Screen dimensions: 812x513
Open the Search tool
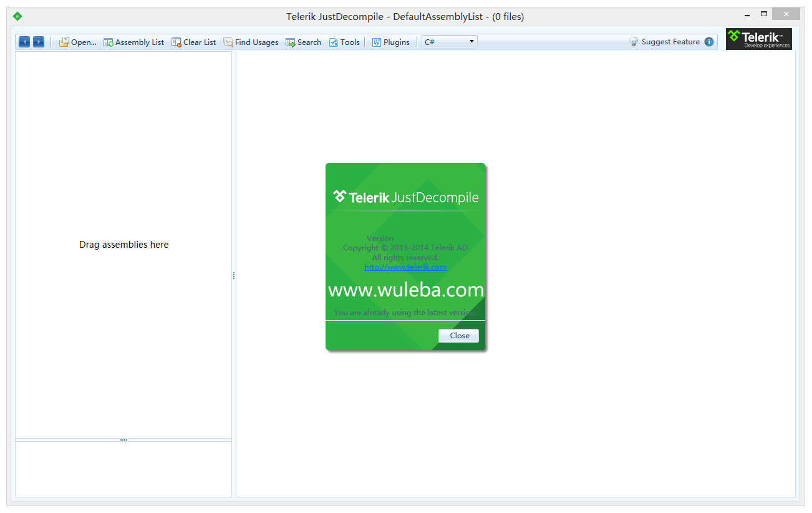(304, 42)
